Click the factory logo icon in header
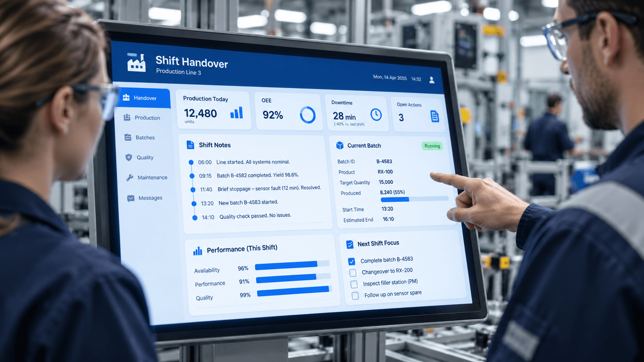This screenshot has height=362, width=644. (x=136, y=62)
